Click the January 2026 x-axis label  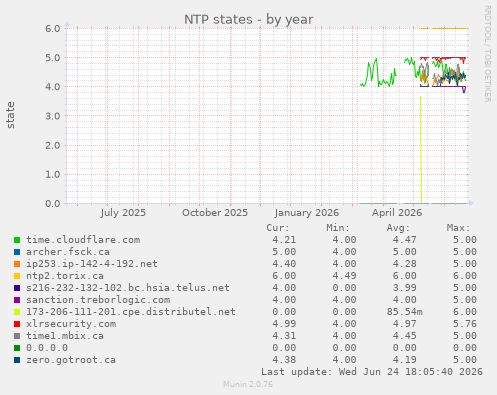coord(307,213)
